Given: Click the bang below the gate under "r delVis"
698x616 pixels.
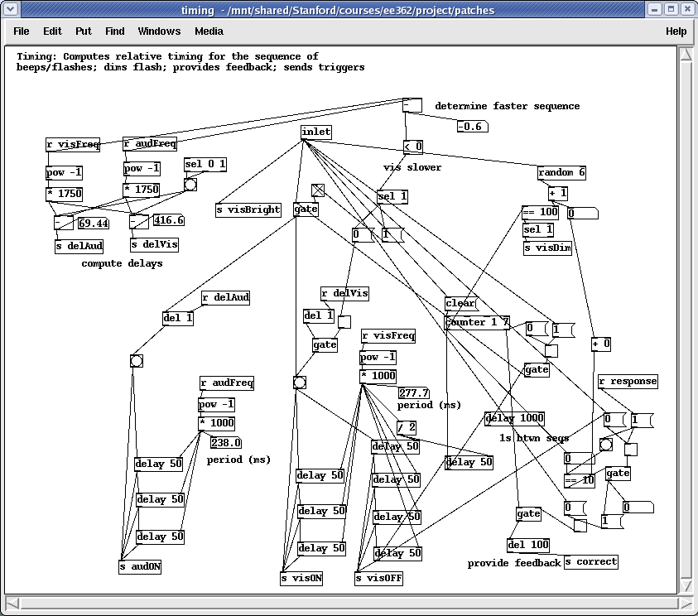Looking at the screenshot, I should [x=300, y=383].
